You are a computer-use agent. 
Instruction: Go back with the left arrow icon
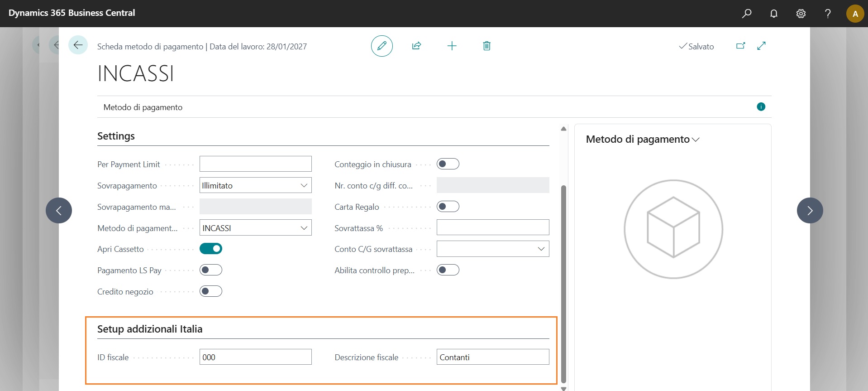click(78, 45)
